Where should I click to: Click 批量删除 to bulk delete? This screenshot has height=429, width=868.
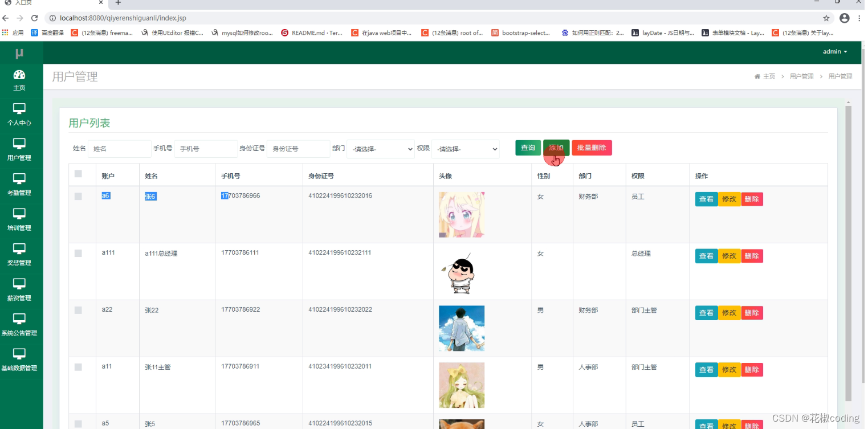[x=592, y=147]
